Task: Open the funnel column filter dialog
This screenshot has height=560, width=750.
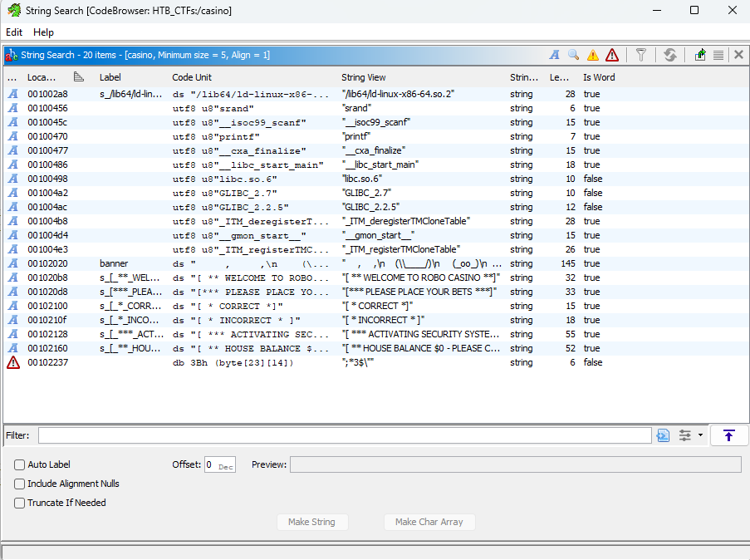Action: [x=641, y=55]
